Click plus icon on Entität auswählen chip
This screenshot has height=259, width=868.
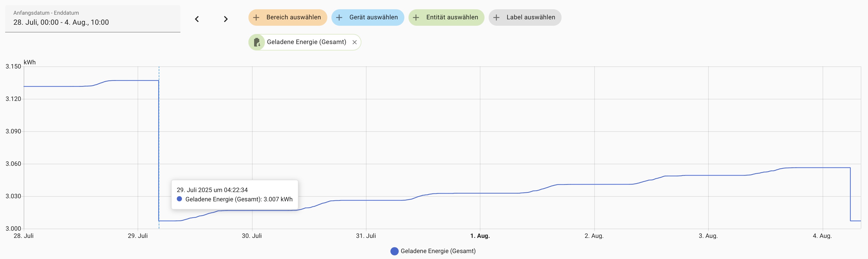pyautogui.click(x=416, y=18)
